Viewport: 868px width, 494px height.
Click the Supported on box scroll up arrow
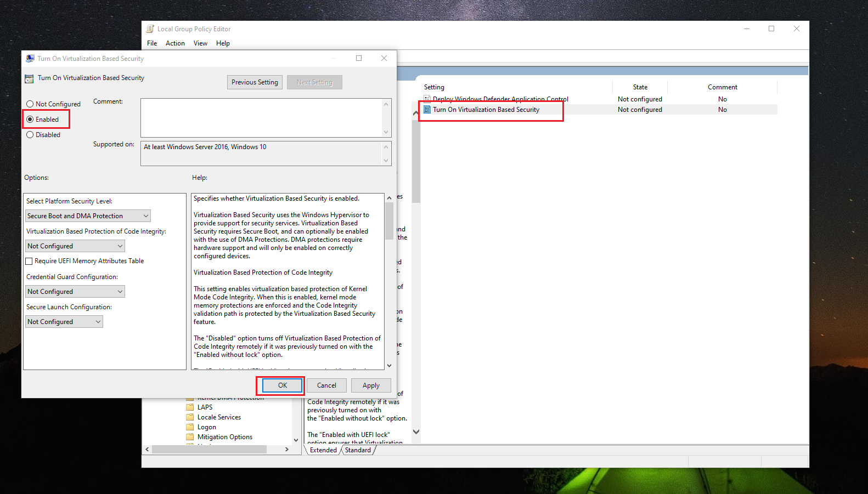point(386,147)
